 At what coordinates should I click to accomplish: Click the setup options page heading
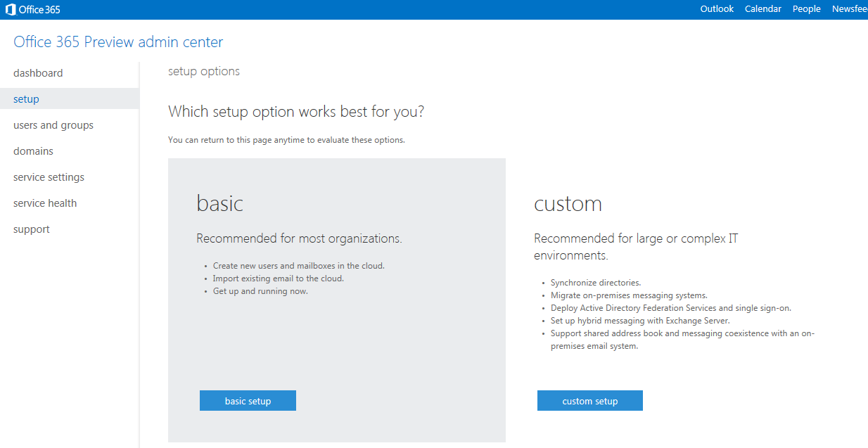(x=204, y=71)
